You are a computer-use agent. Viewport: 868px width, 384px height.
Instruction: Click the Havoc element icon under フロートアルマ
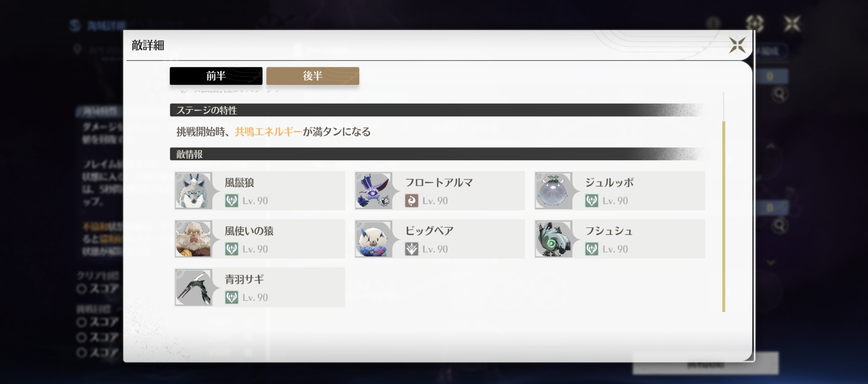click(412, 201)
